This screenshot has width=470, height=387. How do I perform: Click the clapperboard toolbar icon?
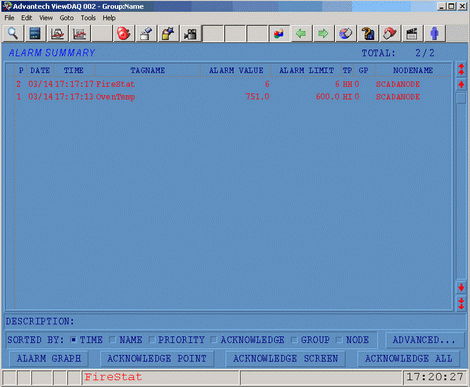click(x=412, y=33)
